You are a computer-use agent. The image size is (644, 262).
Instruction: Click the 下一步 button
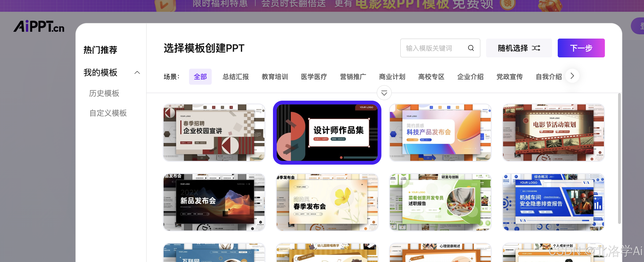click(581, 48)
